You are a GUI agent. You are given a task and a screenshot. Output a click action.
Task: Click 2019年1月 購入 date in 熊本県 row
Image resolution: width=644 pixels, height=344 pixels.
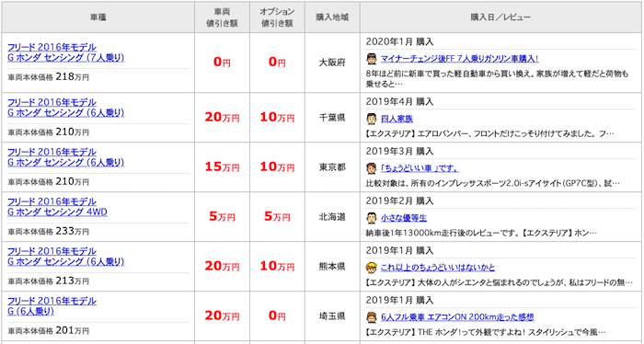399,250
